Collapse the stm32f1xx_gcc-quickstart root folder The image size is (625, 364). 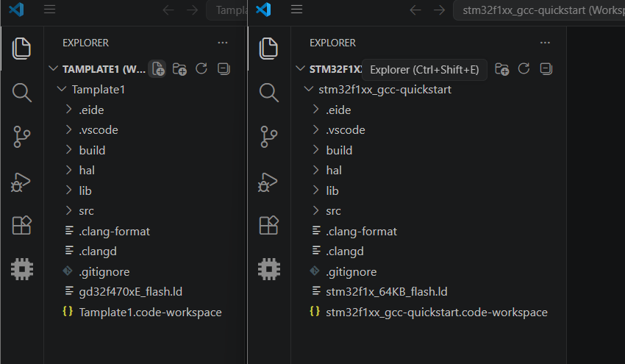[x=309, y=89]
